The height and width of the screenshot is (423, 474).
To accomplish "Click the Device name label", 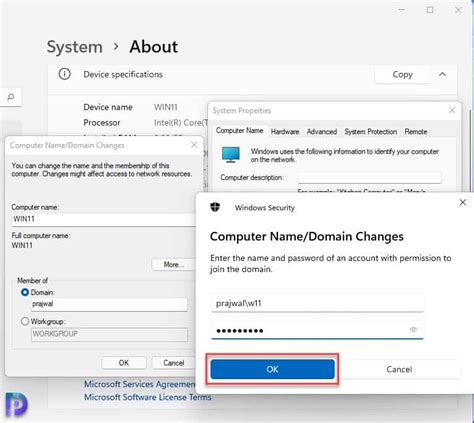I will (x=108, y=107).
